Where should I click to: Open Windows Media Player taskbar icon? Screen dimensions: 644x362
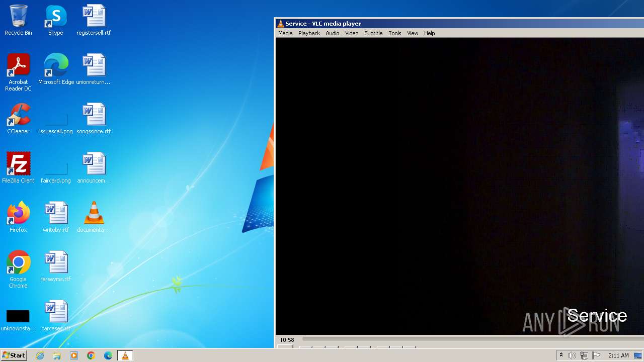74,355
